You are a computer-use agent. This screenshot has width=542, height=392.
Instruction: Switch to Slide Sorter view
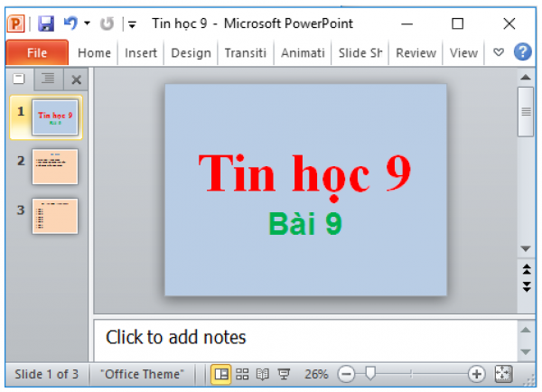242,374
